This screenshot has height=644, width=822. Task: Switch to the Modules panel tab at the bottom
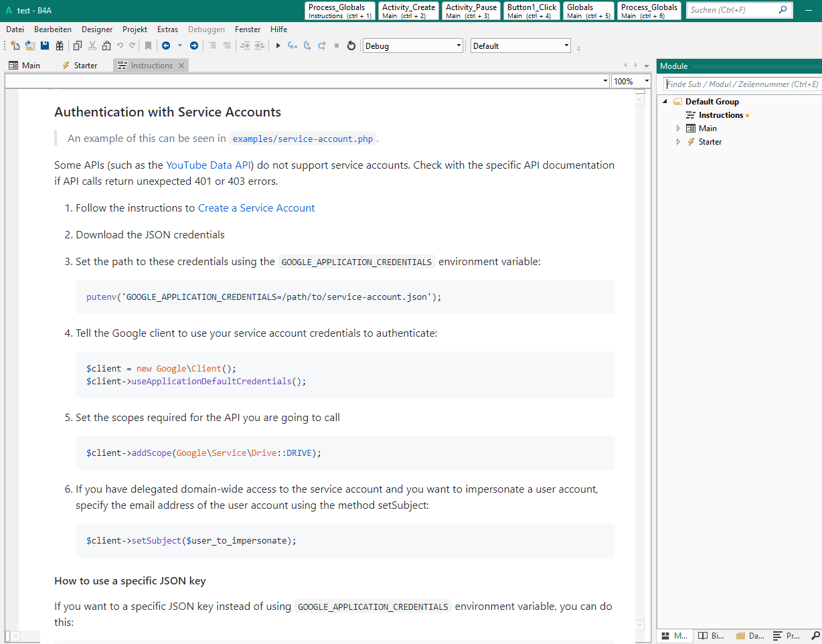coord(675,636)
